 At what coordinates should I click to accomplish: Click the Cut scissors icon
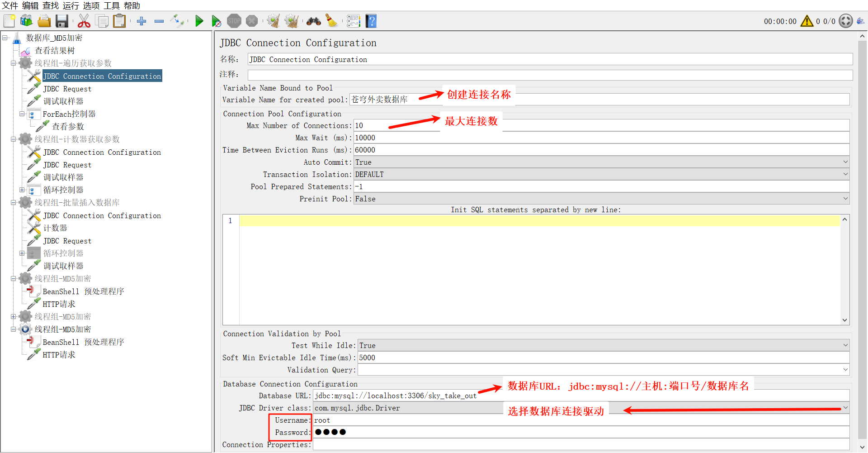84,21
